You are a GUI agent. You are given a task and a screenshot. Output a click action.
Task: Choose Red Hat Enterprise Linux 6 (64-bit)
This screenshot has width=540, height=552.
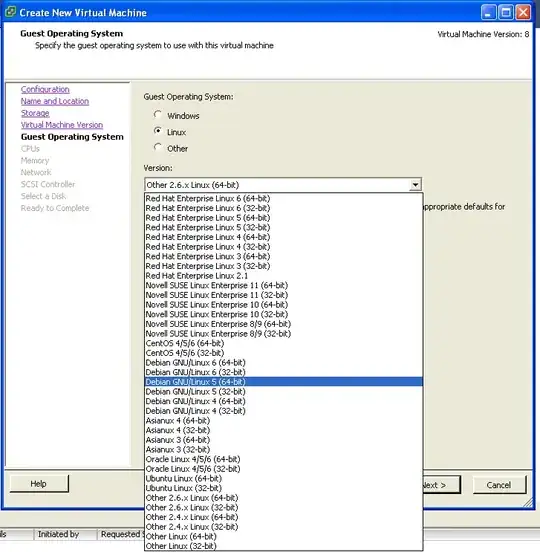[x=283, y=198]
